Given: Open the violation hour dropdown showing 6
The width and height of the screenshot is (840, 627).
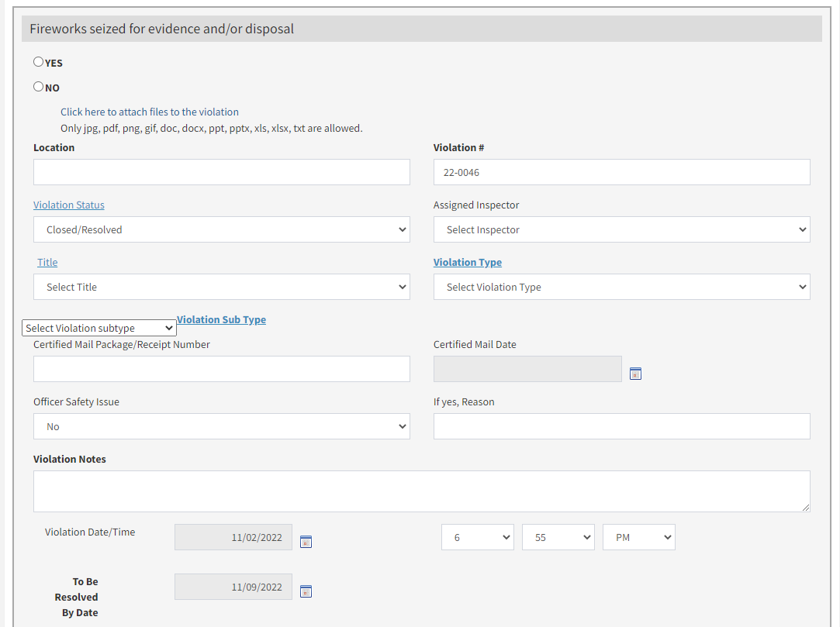Looking at the screenshot, I should pos(478,538).
